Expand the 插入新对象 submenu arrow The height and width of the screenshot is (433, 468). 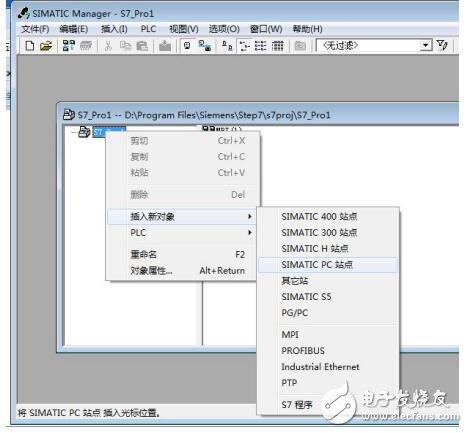click(250, 217)
